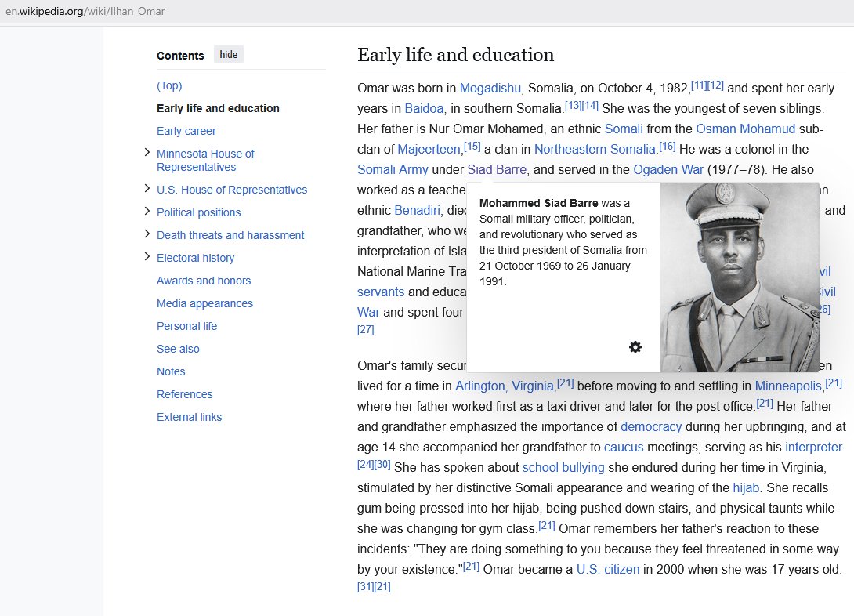854x616 pixels.
Task: Open the Ogaden War link
Action: pos(668,170)
